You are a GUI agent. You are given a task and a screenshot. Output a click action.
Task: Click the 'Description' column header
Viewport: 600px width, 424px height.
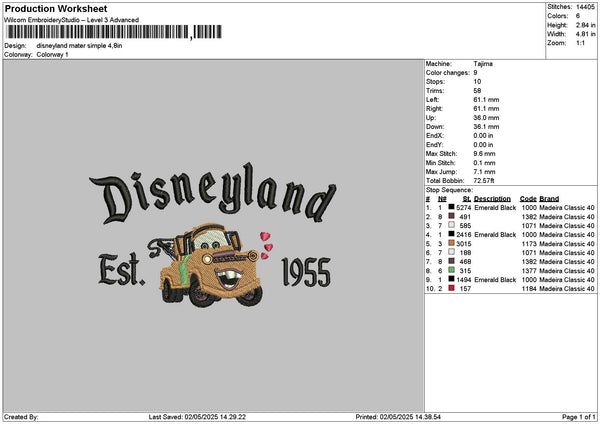pos(492,199)
